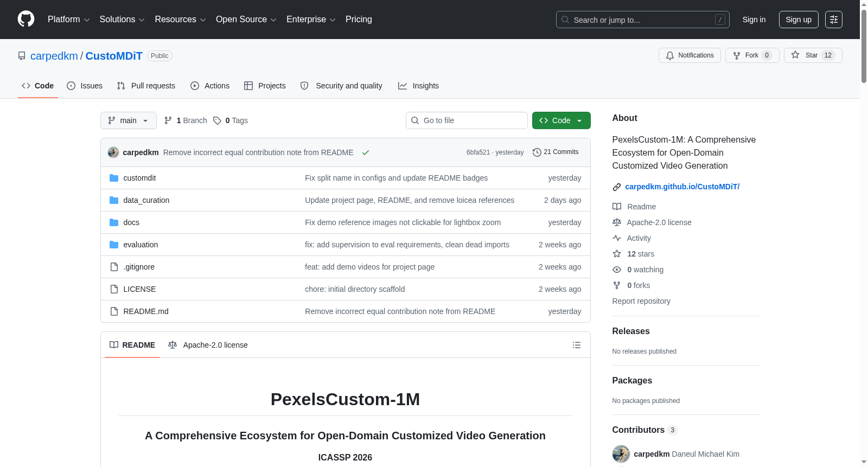Open the Pricing page link
The width and height of the screenshot is (868, 467).
coord(359,20)
